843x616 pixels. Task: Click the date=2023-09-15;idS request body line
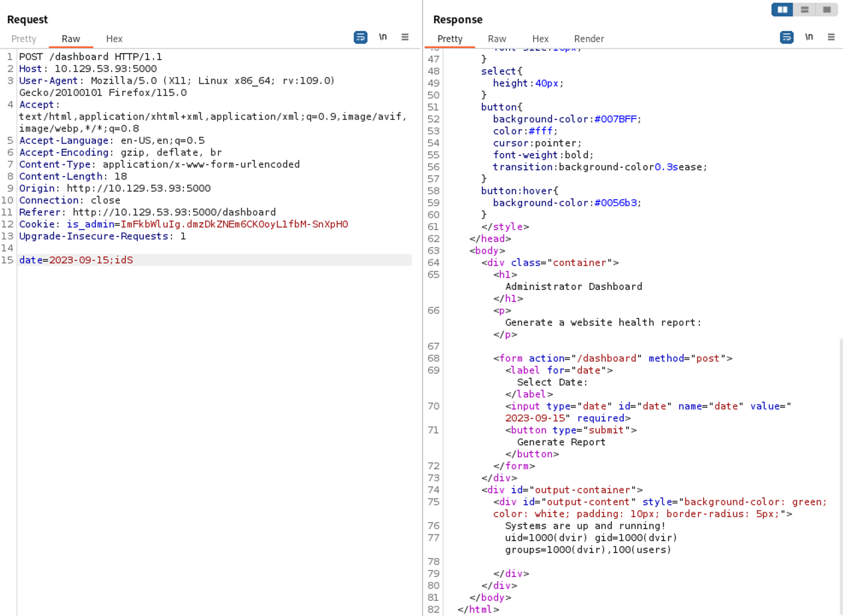coord(76,260)
